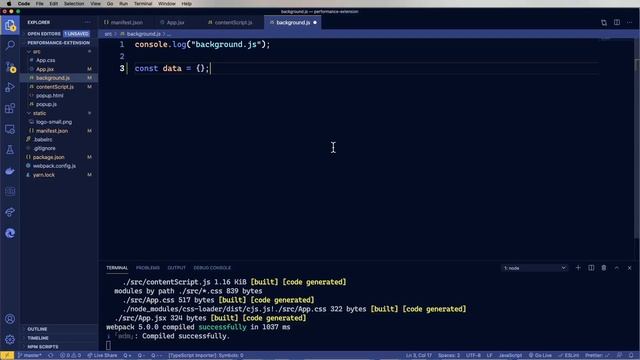Change Spaces indentation setting
This screenshot has width=640, height=360.
point(449,356)
